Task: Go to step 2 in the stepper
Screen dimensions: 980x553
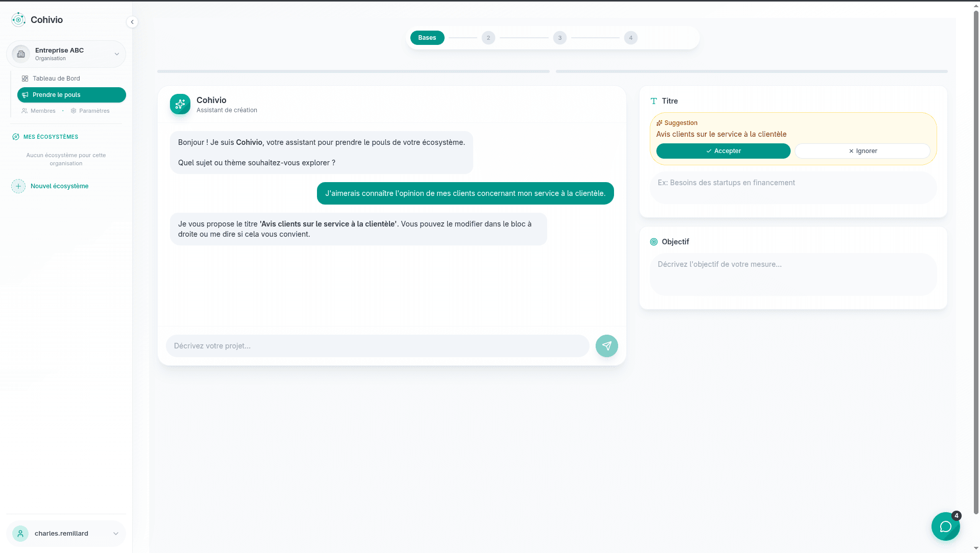Action: point(488,37)
